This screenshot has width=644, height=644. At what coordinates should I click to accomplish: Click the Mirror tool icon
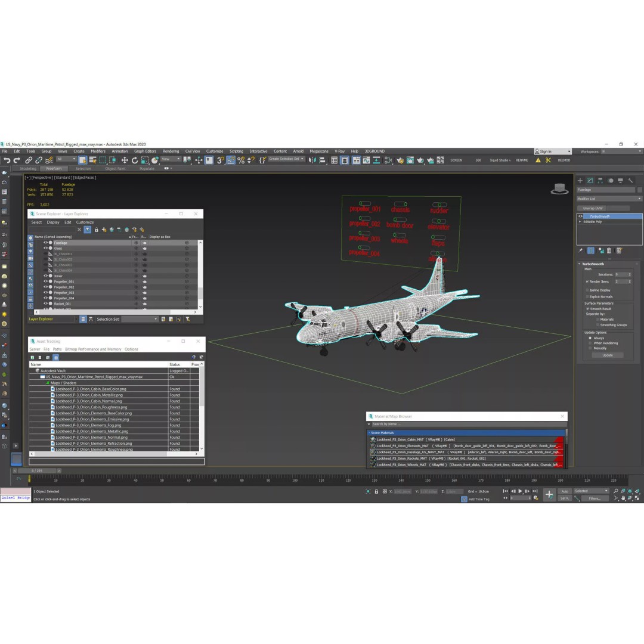click(312, 160)
